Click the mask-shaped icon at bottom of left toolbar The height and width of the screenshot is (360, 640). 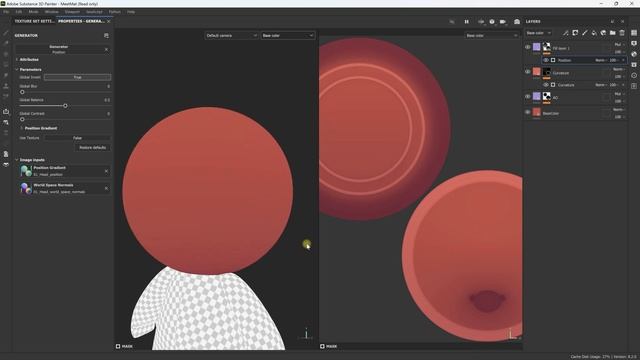click(x=6, y=164)
